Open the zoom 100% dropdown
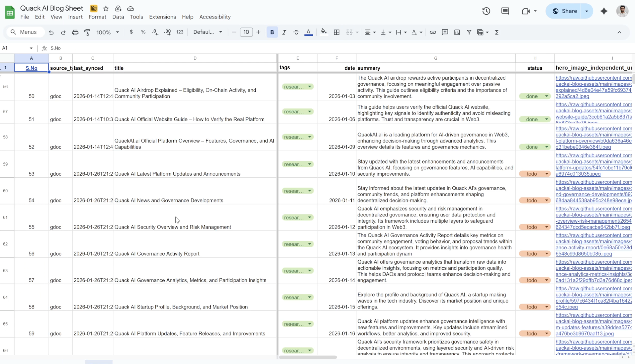Viewport: 635px width, 364px height. (x=107, y=32)
